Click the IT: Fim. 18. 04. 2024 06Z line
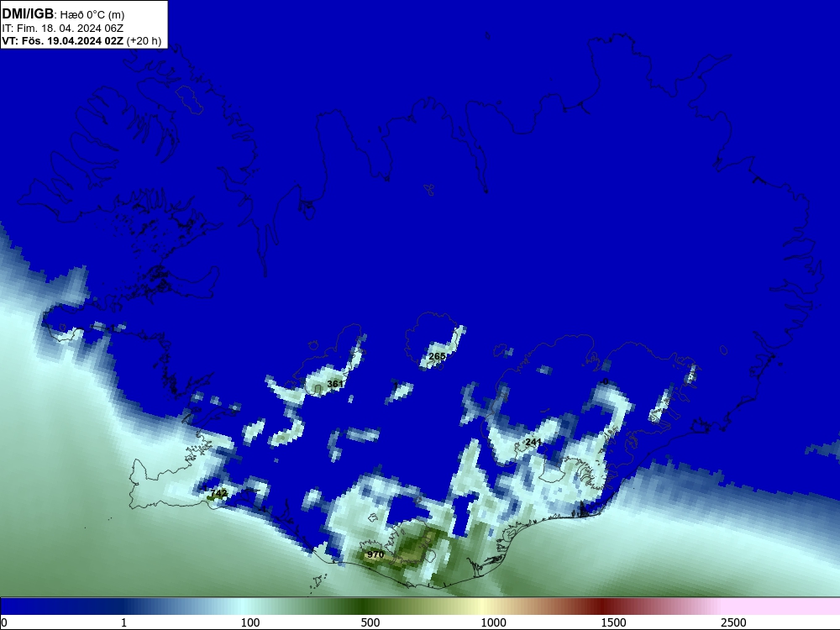The width and height of the screenshot is (840, 630). 63,29
